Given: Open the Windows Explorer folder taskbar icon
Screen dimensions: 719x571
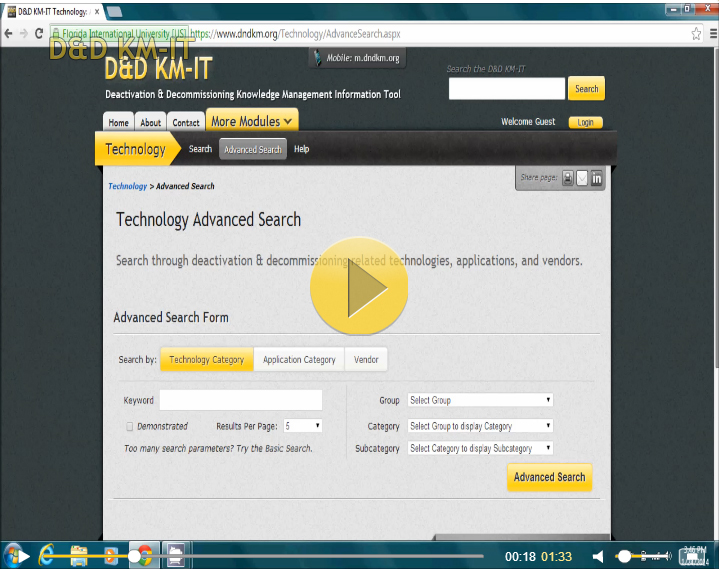Looking at the screenshot, I should pyautogui.click(x=79, y=555).
